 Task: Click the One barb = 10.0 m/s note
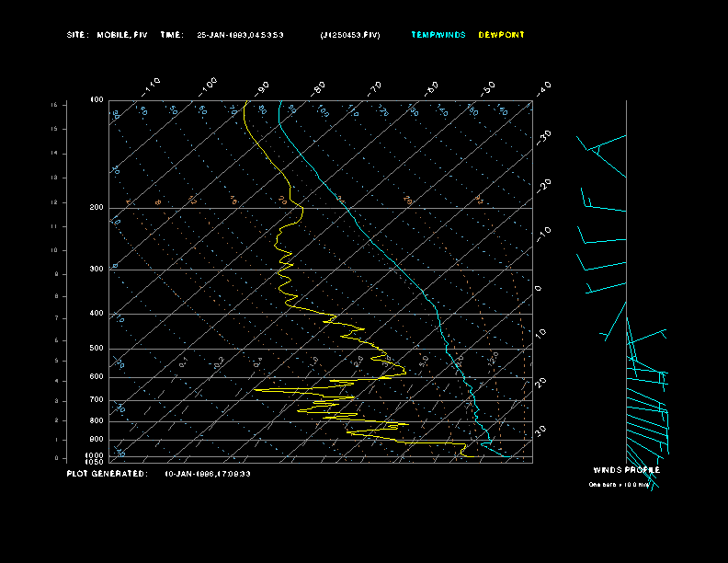(x=619, y=485)
